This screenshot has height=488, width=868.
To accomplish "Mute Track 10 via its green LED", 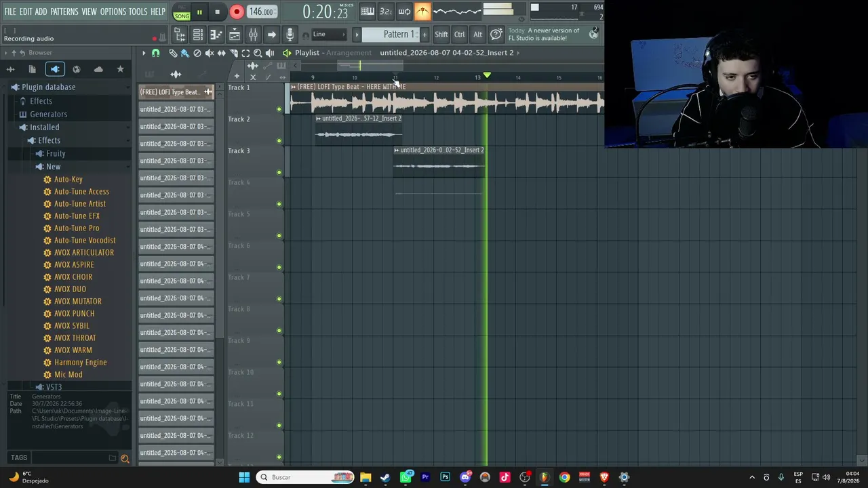I will click(279, 394).
